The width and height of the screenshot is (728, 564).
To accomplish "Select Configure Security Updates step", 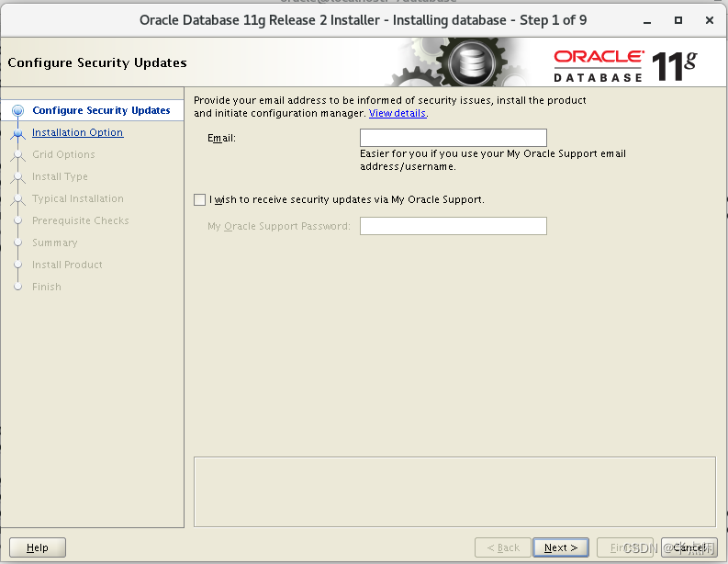I will pyautogui.click(x=101, y=110).
